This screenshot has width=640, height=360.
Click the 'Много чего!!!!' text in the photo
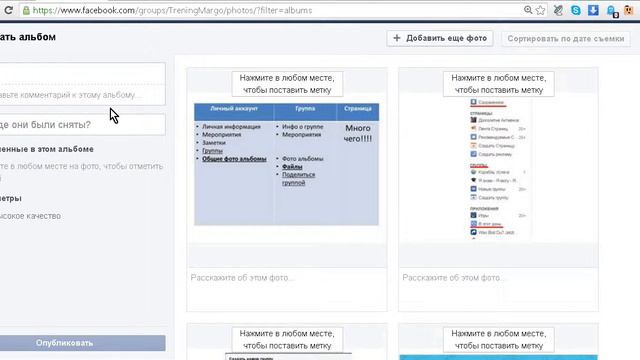[x=358, y=133]
